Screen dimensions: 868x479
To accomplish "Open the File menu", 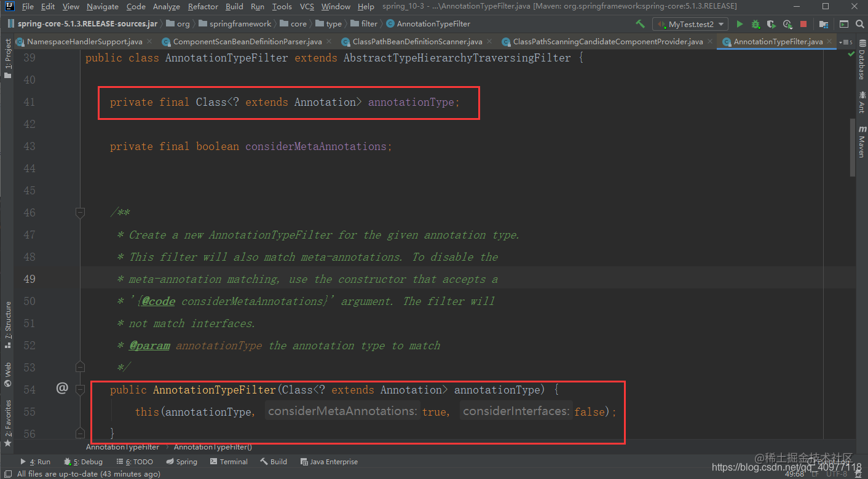I will [28, 6].
